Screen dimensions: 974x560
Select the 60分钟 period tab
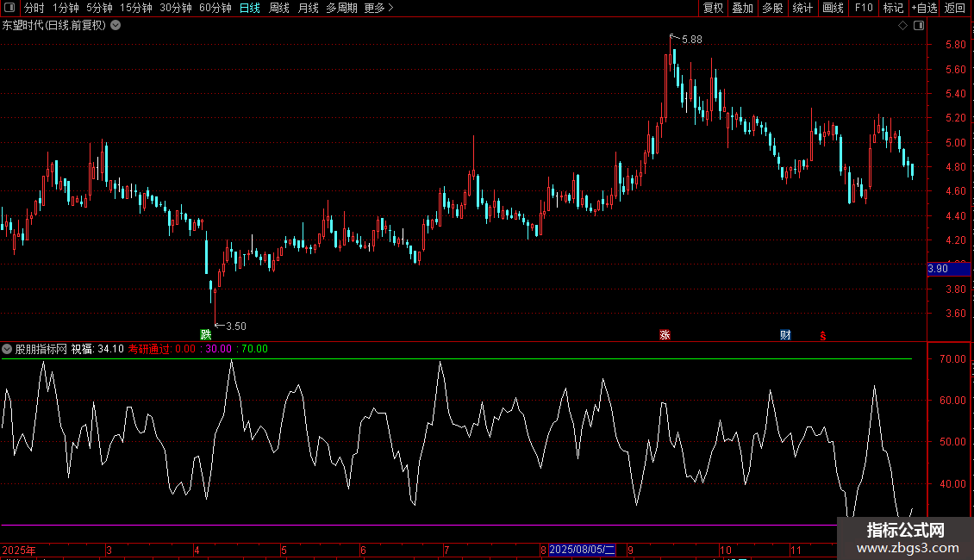tap(215, 8)
